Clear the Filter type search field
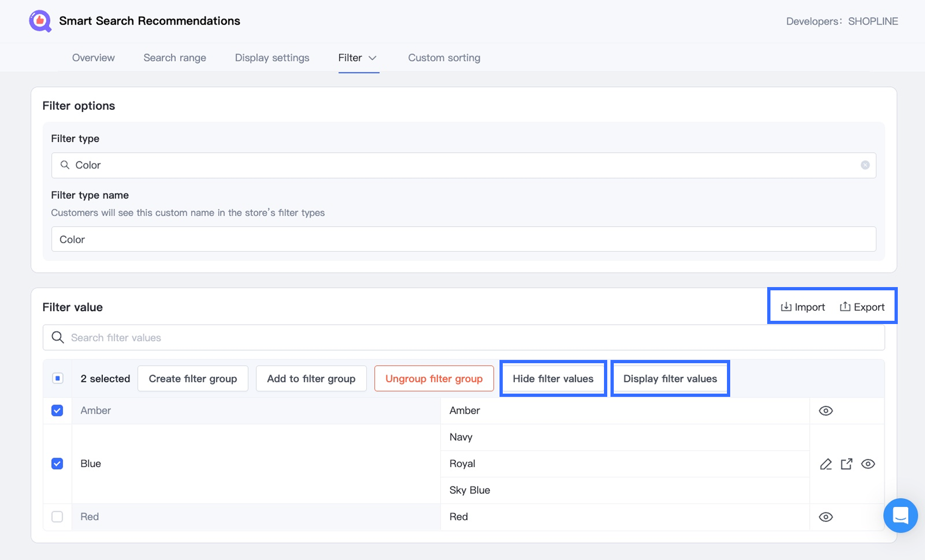The image size is (925, 560). tap(865, 165)
